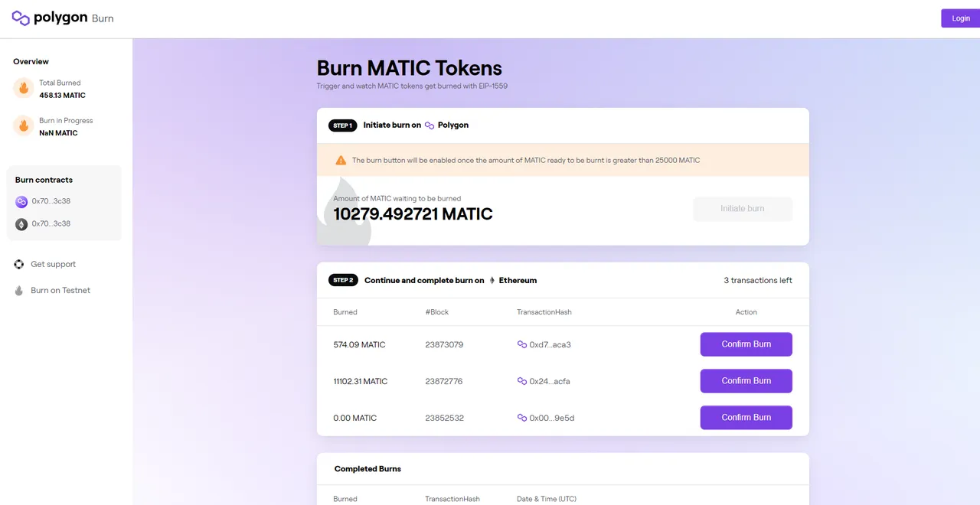Click the Polygon icon beside 0x24...acfa
Screen dimensions: 980x505
(522, 381)
